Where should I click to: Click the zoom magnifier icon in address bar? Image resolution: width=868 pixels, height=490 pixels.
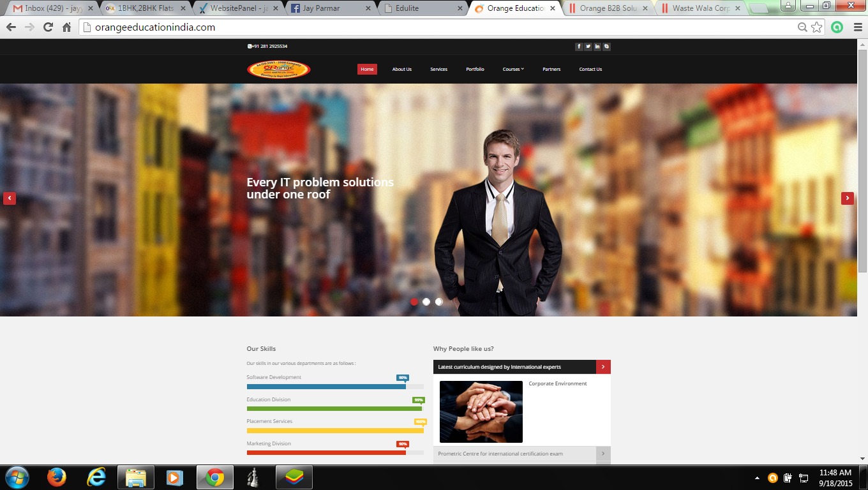(x=803, y=27)
